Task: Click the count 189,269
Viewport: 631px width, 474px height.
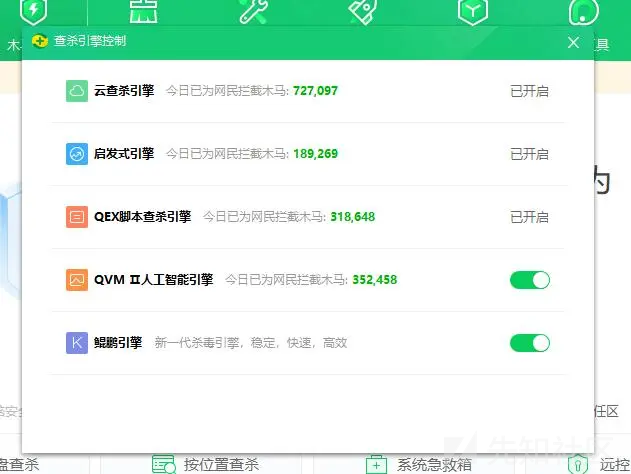Action: pos(316,154)
